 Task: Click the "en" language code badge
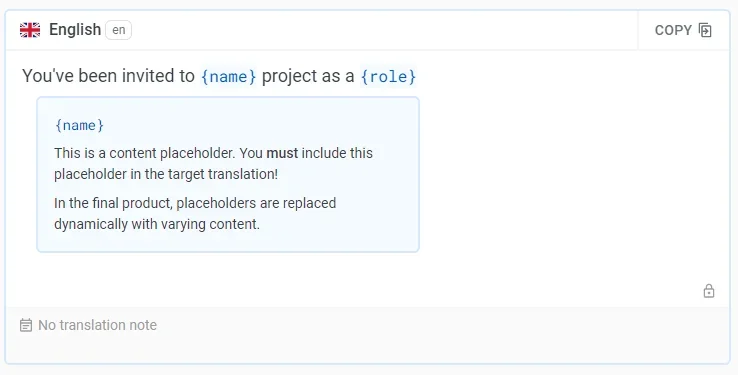pyautogui.click(x=119, y=30)
